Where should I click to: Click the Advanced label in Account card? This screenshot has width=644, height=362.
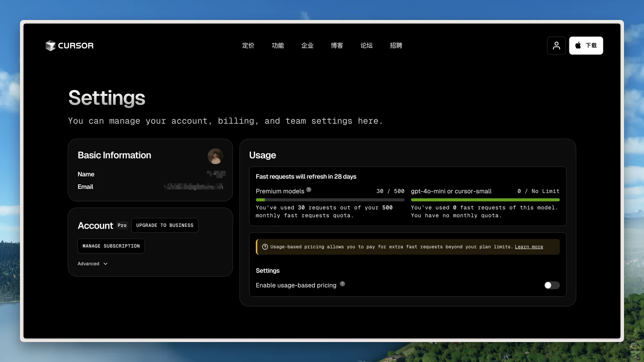pyautogui.click(x=88, y=264)
